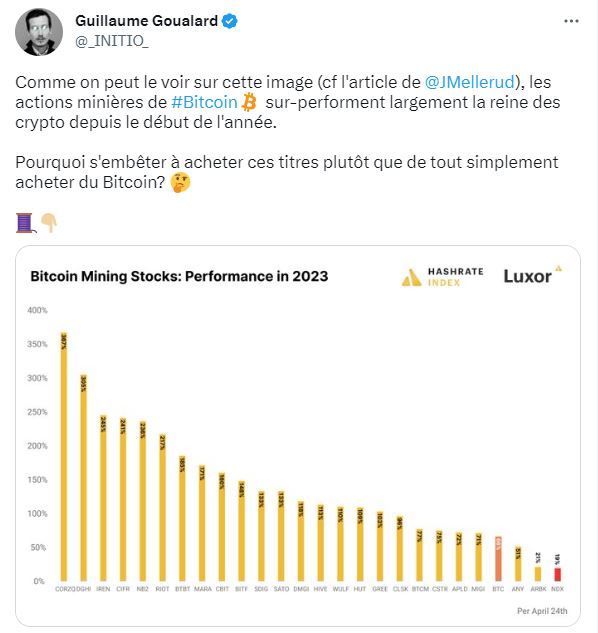This screenshot has width=598, height=633.
Task: Click the RIOT bar labeled 217%
Action: pyautogui.click(x=162, y=507)
